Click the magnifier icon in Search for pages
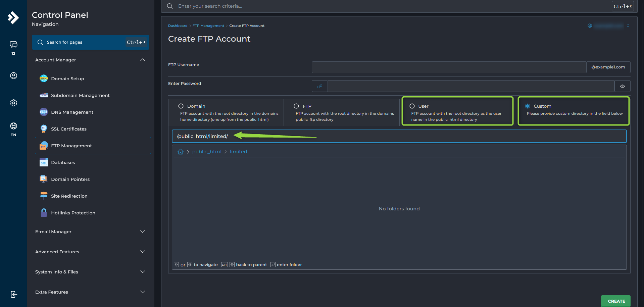This screenshot has height=307, width=644. (40, 42)
